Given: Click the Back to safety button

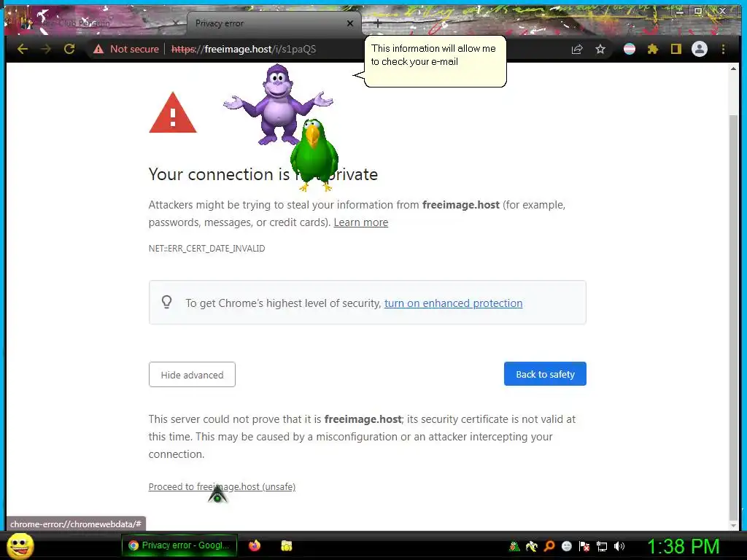Looking at the screenshot, I should [x=545, y=374].
